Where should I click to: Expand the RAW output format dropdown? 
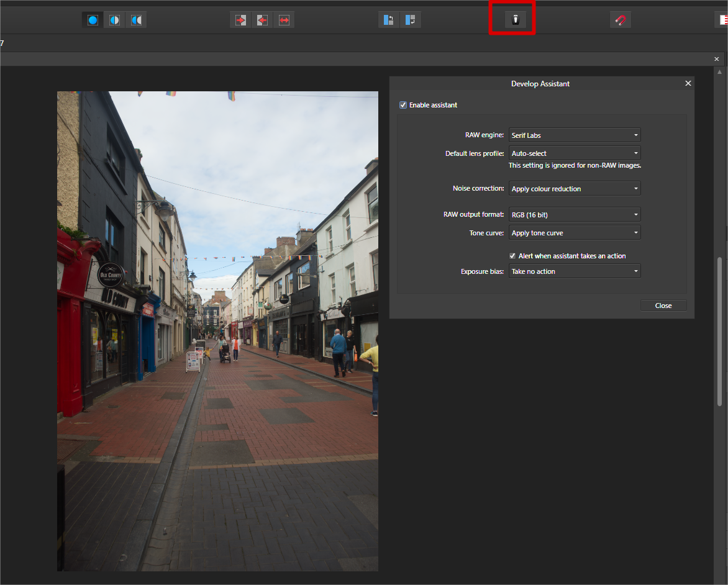[574, 215]
